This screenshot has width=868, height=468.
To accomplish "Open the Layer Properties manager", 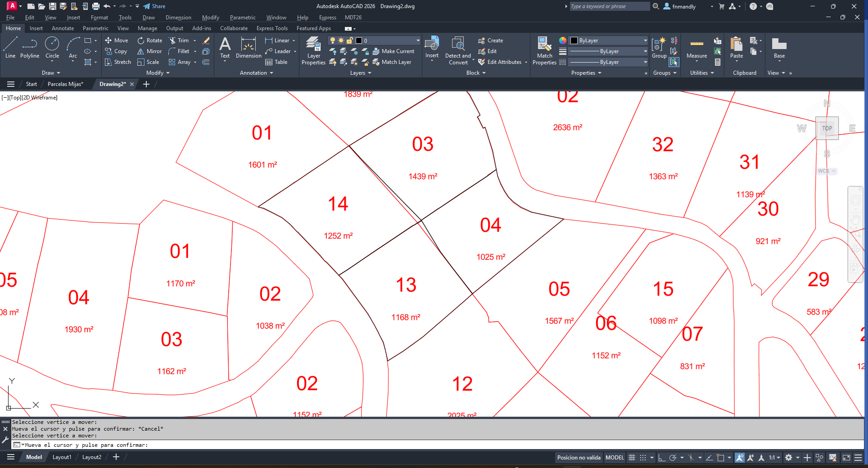I will 313,51.
